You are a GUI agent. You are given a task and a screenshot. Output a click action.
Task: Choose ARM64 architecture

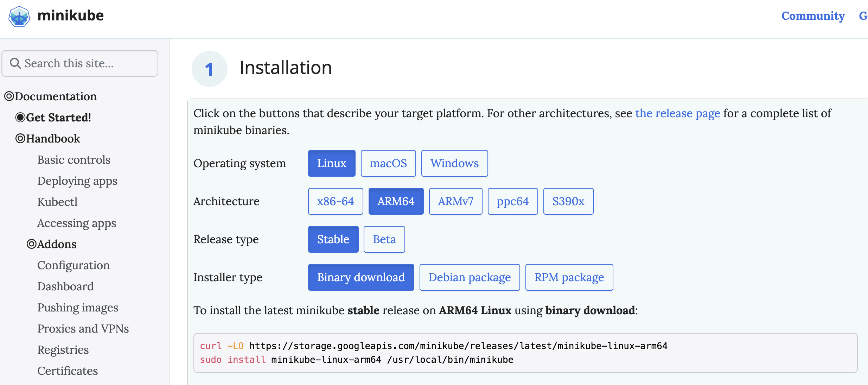[x=396, y=201]
